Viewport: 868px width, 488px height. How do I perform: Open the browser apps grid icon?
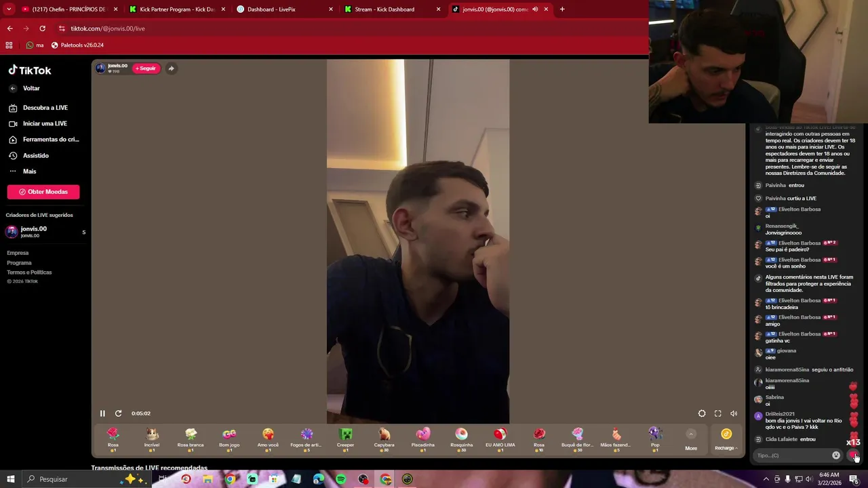pyautogui.click(x=9, y=45)
